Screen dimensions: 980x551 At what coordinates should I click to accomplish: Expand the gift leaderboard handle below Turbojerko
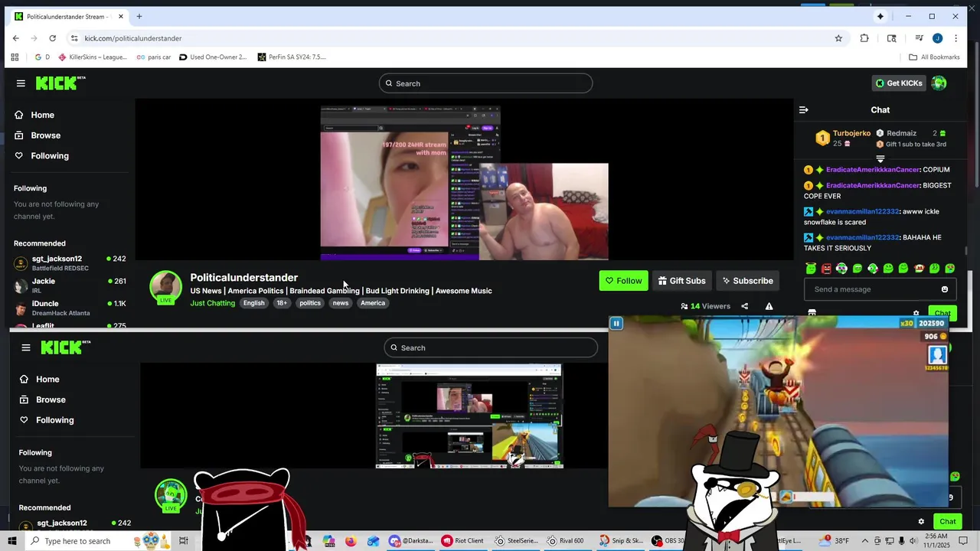[x=880, y=158]
